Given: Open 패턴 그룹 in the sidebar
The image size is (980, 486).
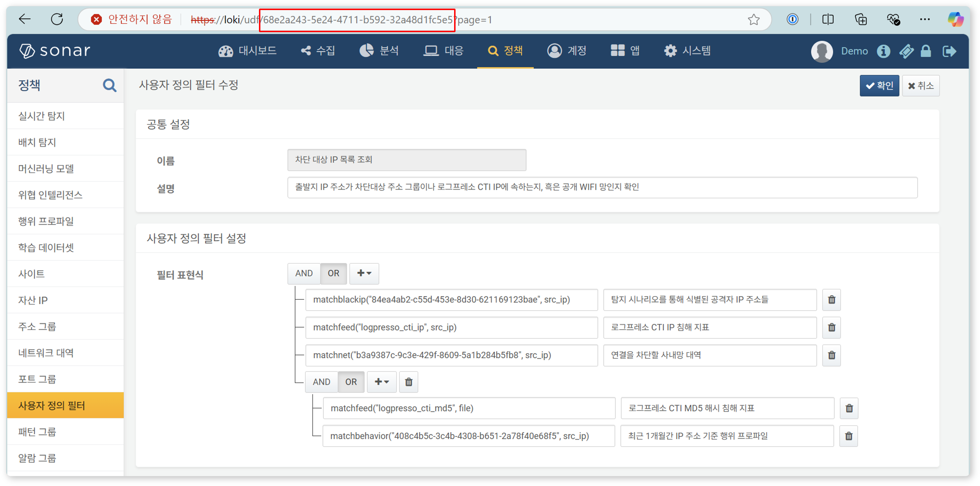Looking at the screenshot, I should click(65, 432).
